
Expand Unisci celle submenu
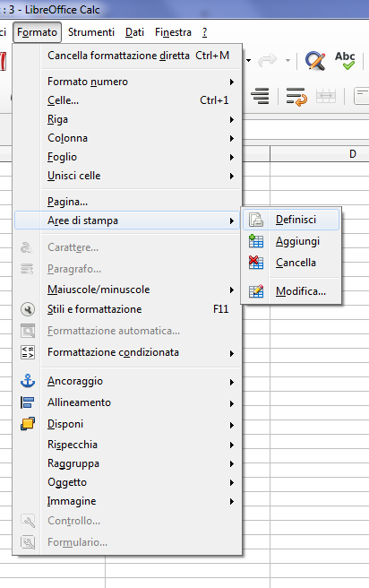(x=127, y=176)
